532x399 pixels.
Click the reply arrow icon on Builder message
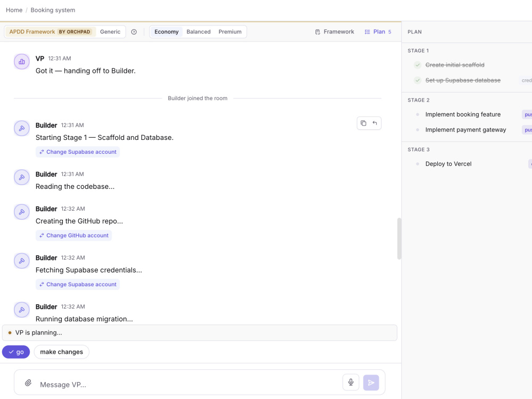point(375,123)
